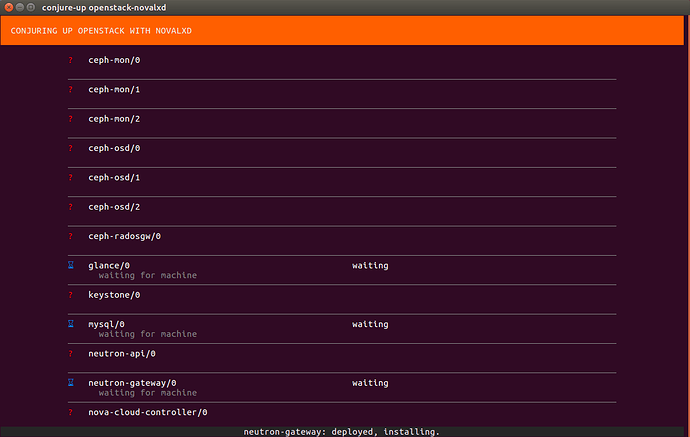Screen dimensions: 690x437
Task: Click the orange Conjuring Up OpenStack header
Action: [x=342, y=31]
